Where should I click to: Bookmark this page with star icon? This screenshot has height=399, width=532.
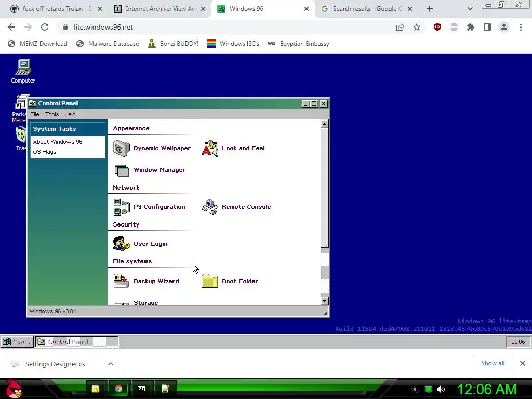[x=417, y=27]
